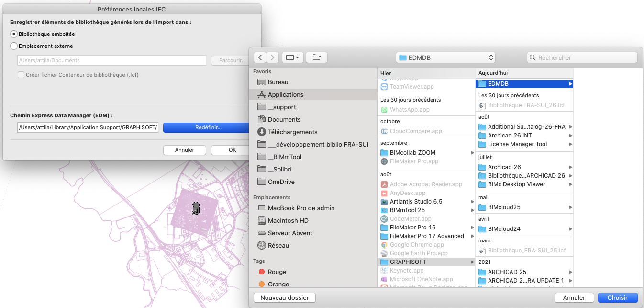The image size is (644, 308).
Task: Click Annuler in the file chooser
Action: [574, 298]
